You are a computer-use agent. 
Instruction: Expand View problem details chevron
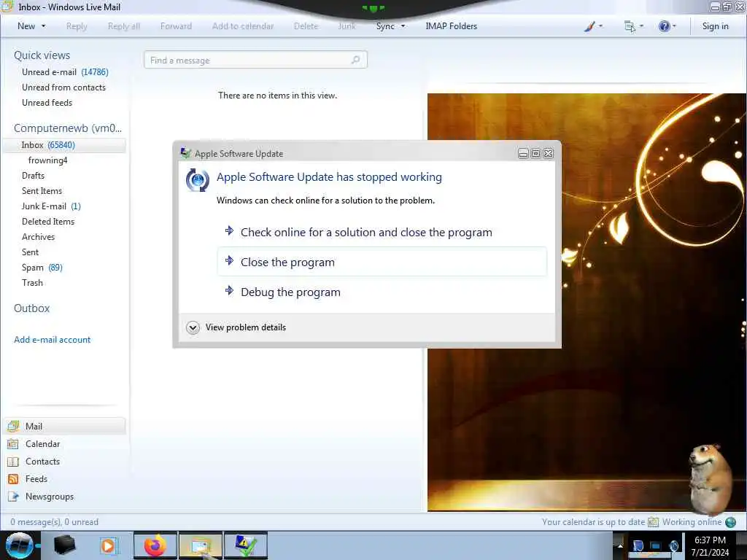[193, 327]
